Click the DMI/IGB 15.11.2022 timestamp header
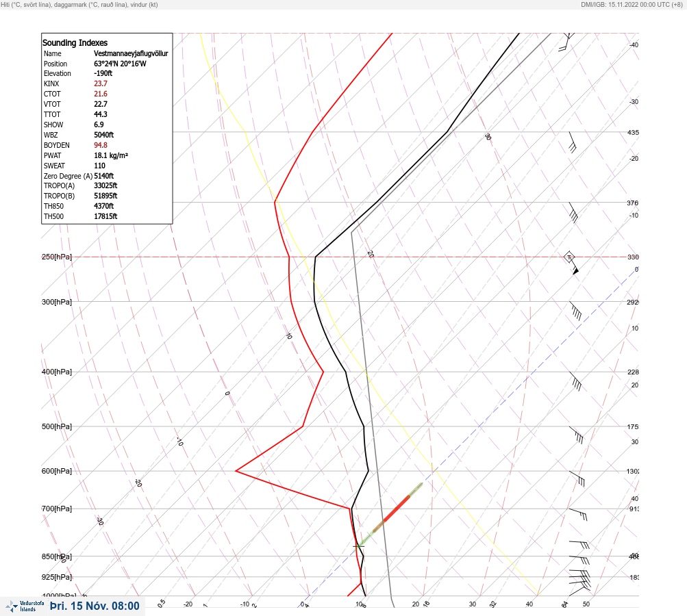This screenshot has width=687, height=616. click(x=632, y=4)
